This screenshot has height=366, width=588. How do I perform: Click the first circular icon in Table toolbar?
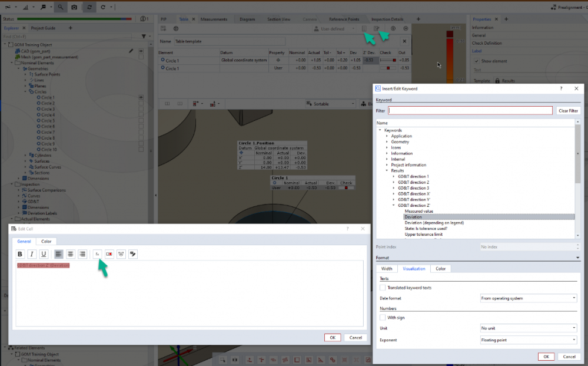pos(393,28)
